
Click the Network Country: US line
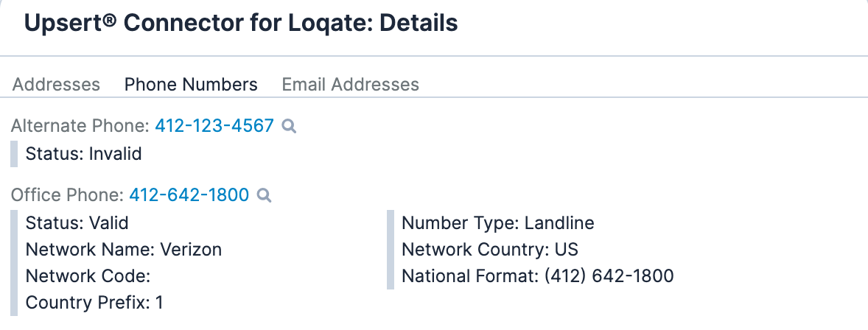click(x=489, y=250)
